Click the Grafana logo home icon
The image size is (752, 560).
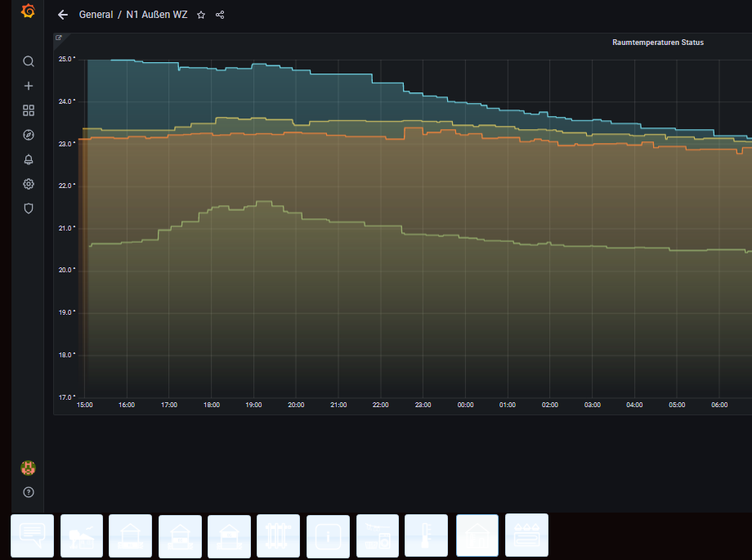pos(28,11)
